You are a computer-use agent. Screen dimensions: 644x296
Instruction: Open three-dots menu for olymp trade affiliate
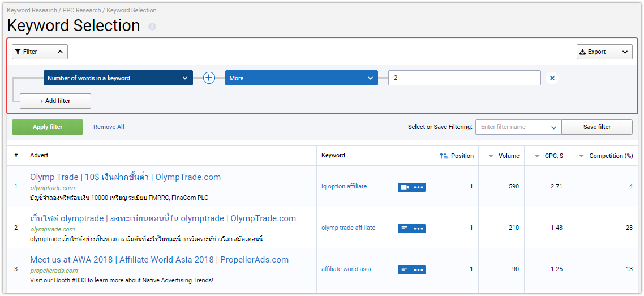pyautogui.click(x=419, y=229)
